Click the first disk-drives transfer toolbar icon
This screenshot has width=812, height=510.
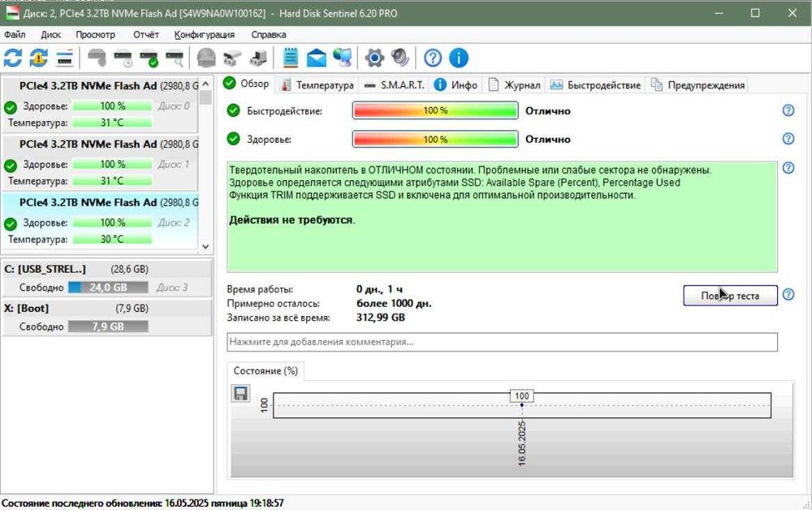click(x=232, y=58)
